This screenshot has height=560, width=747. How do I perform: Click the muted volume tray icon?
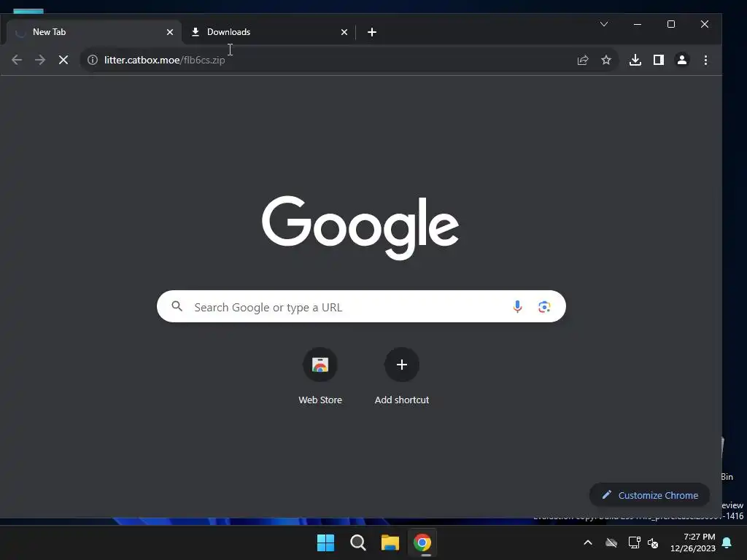tap(653, 542)
